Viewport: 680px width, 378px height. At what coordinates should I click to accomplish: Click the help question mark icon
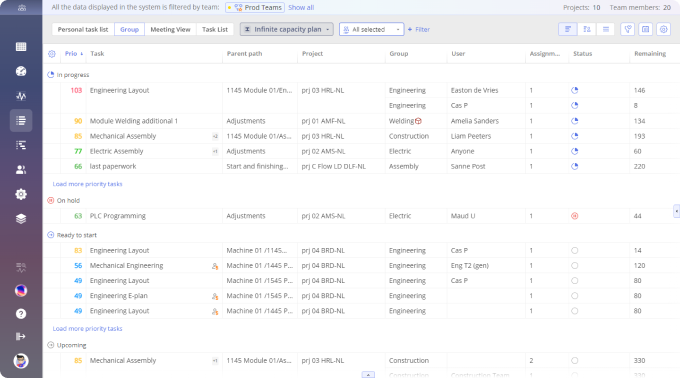pyautogui.click(x=21, y=314)
